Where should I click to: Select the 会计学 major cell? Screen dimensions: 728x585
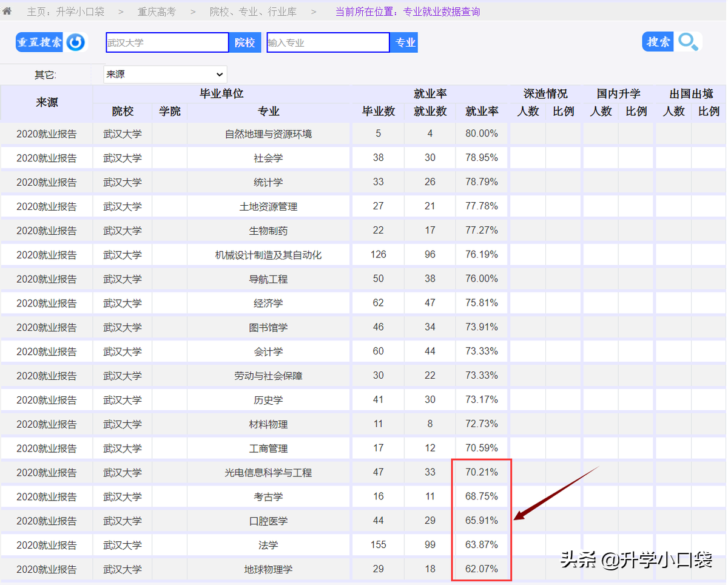269,351
